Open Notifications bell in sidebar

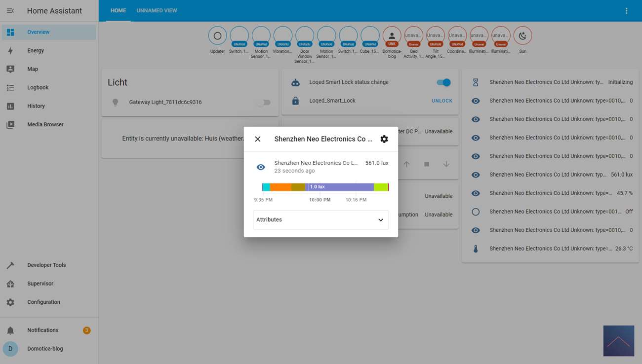[x=10, y=330]
